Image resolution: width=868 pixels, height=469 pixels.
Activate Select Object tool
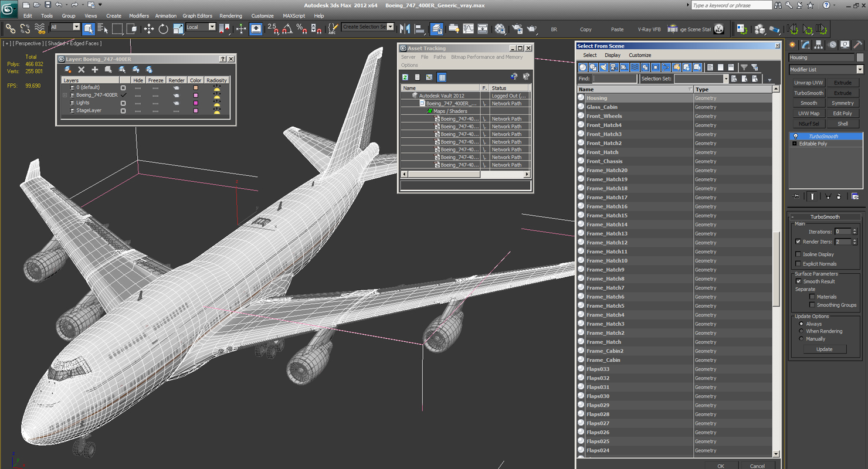(89, 29)
